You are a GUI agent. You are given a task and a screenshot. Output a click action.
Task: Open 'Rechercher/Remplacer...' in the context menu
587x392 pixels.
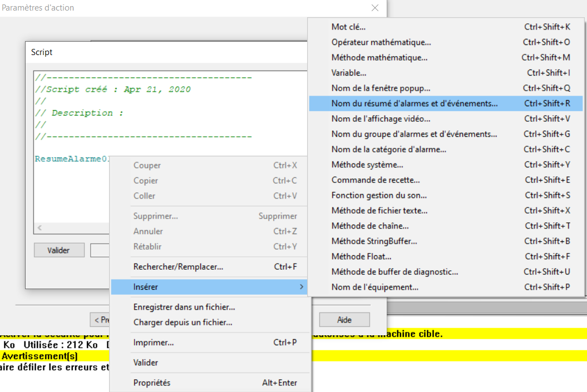coord(178,267)
